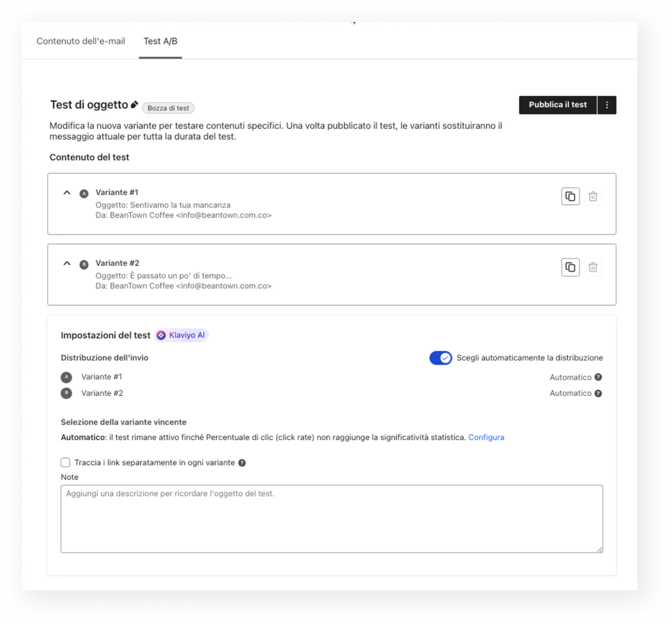Delete Variante #1 with the trash icon
This screenshot has height=625, width=672.
pyautogui.click(x=593, y=196)
